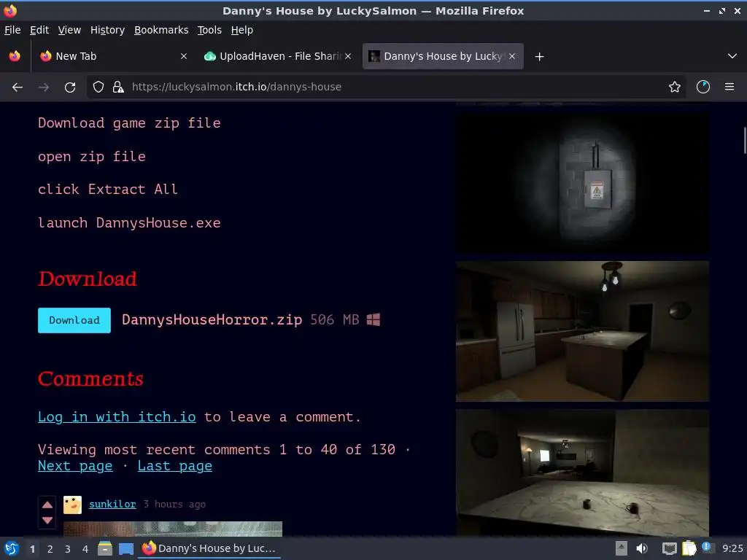Click the removable media eject tray icon
The image size is (747, 560).
pyautogui.click(x=622, y=548)
